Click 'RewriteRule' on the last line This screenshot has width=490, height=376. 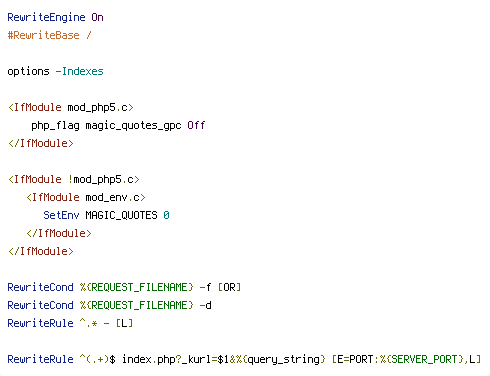tap(40, 359)
